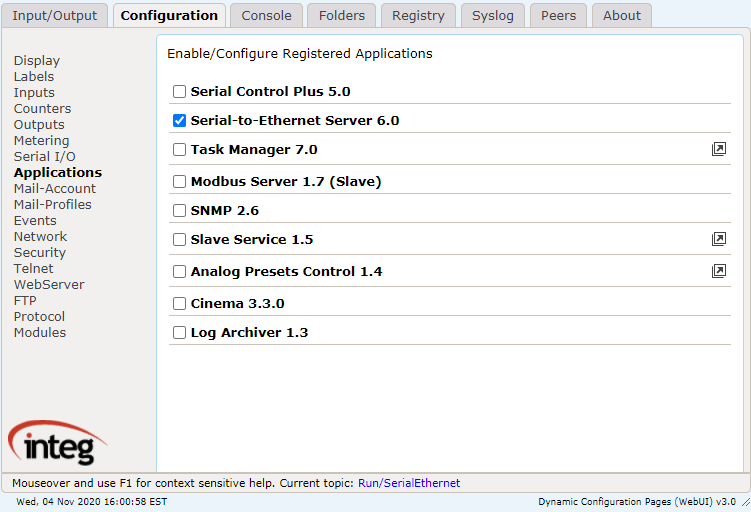Open Slave Service 1.5 popup icon
The width and height of the screenshot is (751, 512).
point(718,239)
